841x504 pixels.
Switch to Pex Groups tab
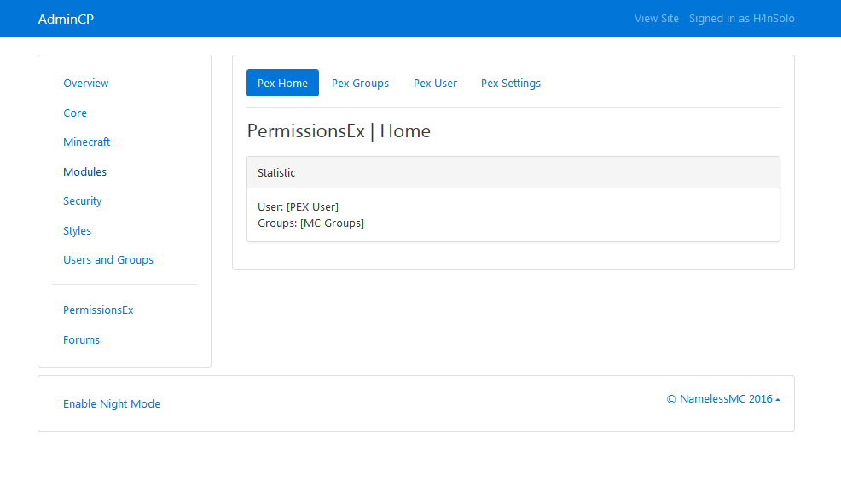coord(360,84)
